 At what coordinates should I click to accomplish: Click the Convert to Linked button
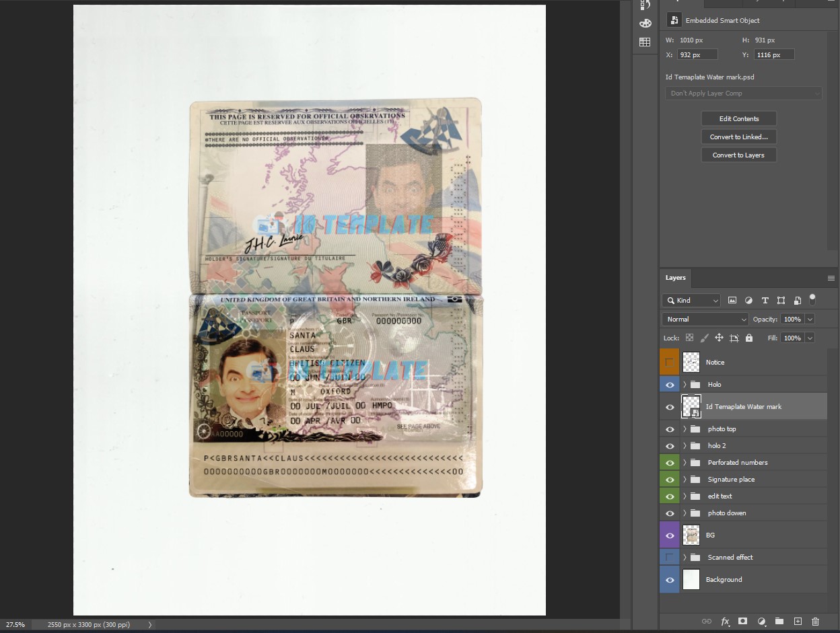(x=739, y=137)
